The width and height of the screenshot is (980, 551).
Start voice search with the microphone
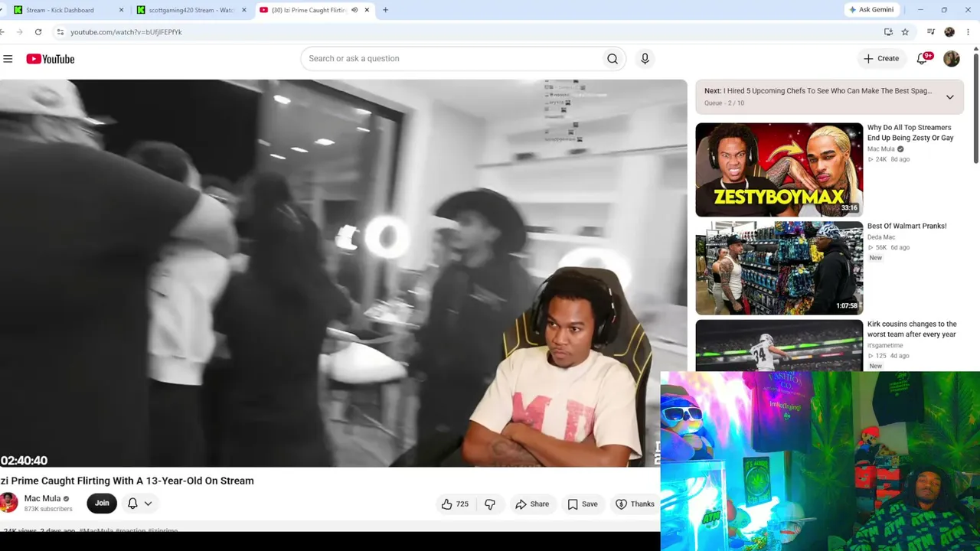tap(645, 58)
